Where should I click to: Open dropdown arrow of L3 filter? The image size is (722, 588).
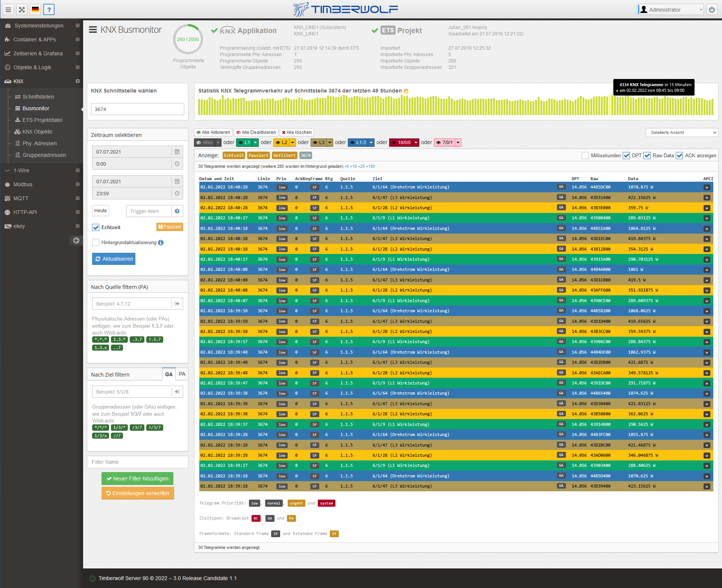tap(330, 143)
